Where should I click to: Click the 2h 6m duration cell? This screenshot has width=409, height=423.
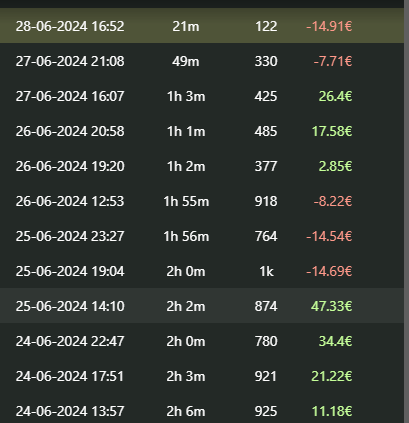pos(186,411)
